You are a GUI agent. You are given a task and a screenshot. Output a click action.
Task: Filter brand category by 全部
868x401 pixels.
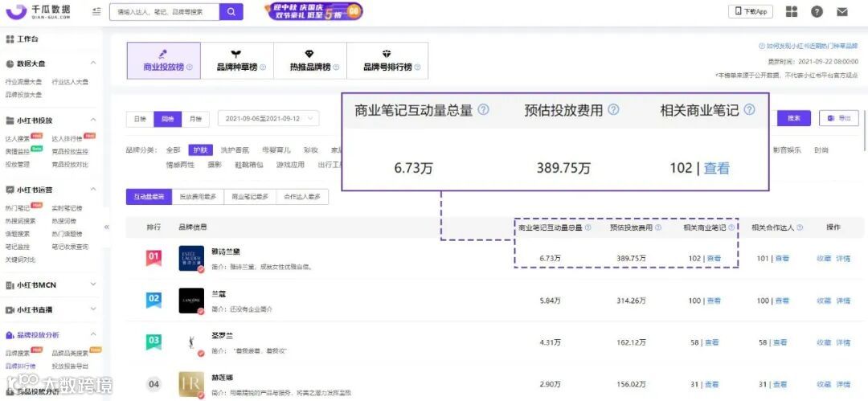[174, 150]
